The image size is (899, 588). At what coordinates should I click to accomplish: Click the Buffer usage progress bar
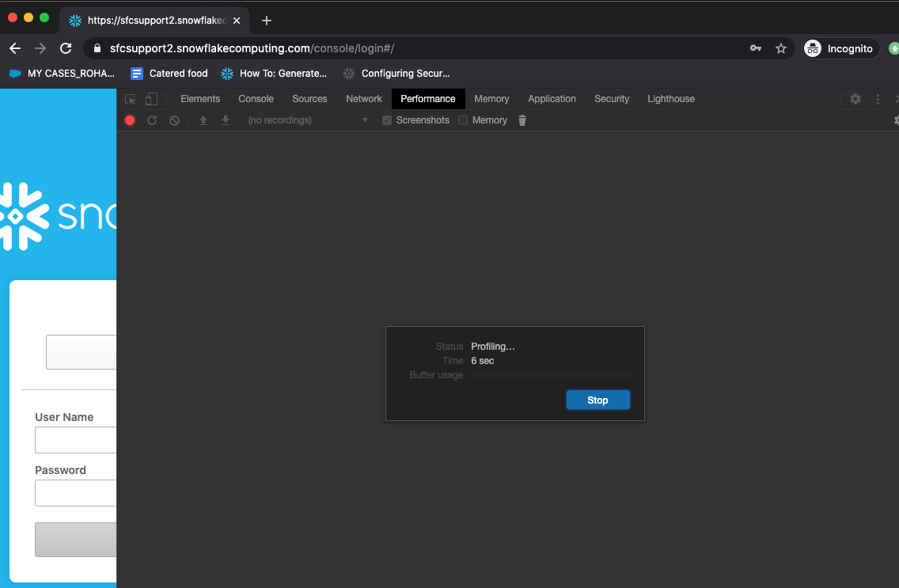[551, 374]
